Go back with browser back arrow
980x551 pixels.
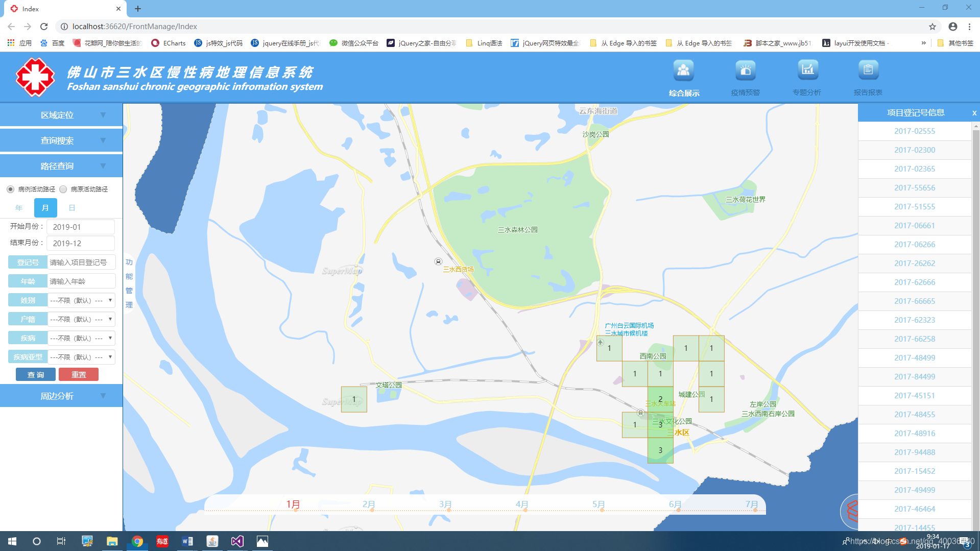click(x=11, y=27)
